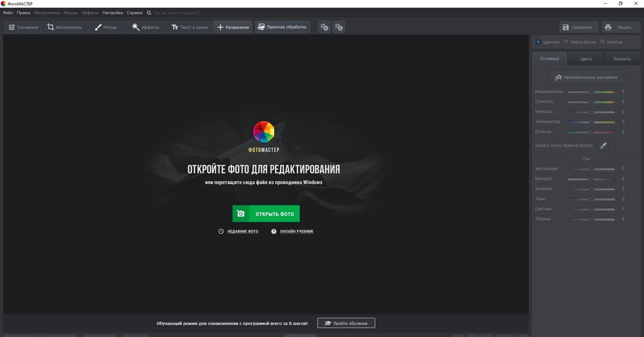Click the green ОТКРЫТЬ ФОТО button
Screen dimensions: 644x337
click(x=266, y=214)
